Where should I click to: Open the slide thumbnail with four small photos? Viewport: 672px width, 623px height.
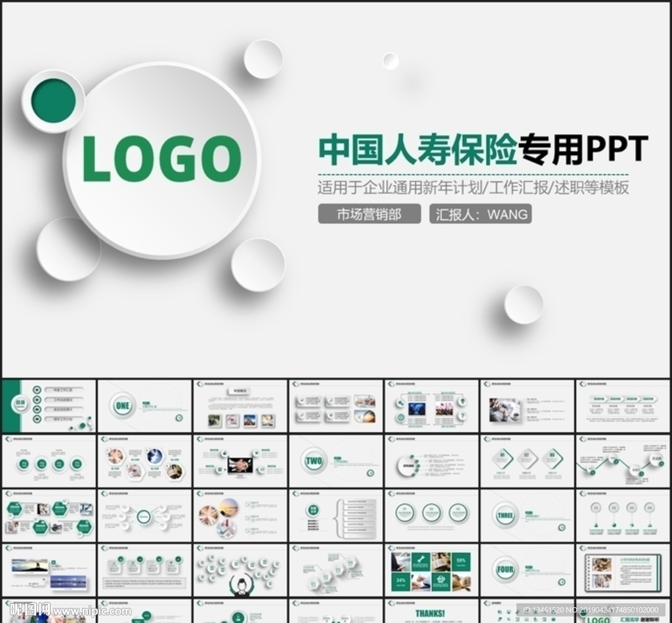pos(240,406)
